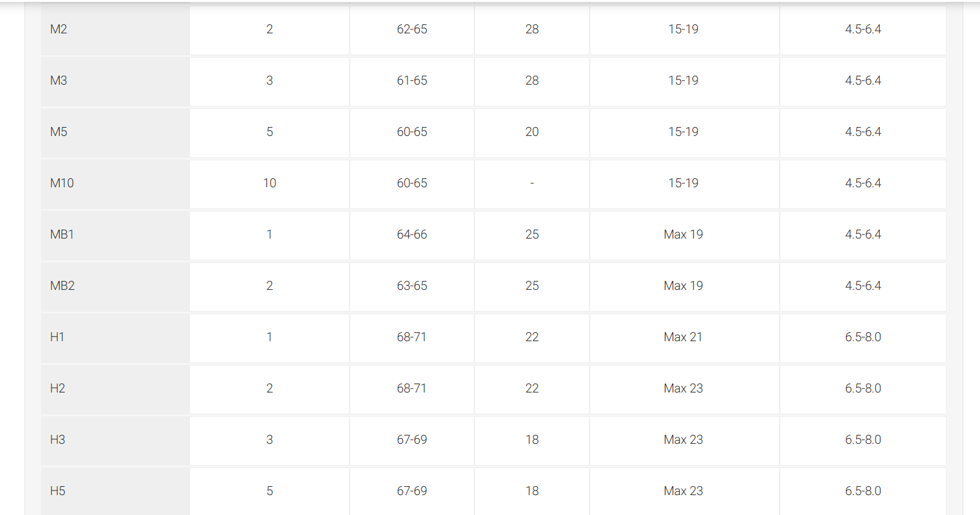
Task: Click the M3 grade cell
Action: click(x=116, y=81)
